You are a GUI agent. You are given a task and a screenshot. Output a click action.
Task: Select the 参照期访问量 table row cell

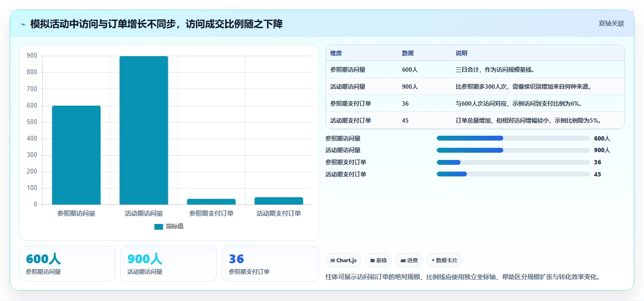347,70
